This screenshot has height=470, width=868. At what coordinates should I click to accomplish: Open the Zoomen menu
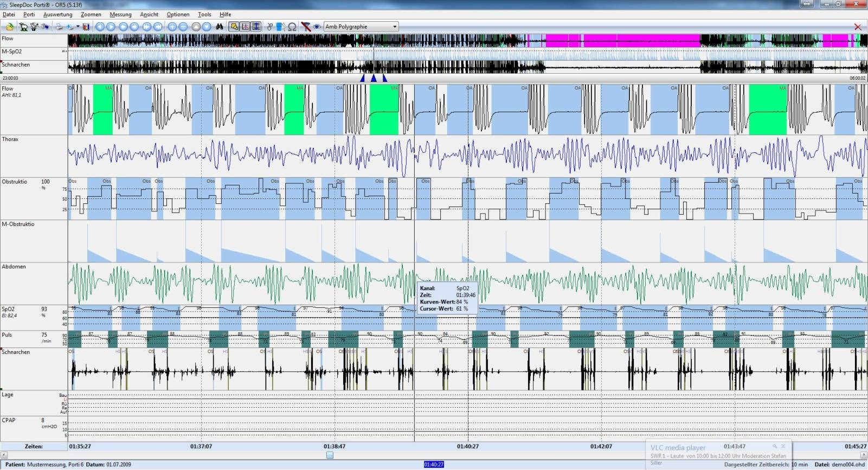tap(91, 14)
